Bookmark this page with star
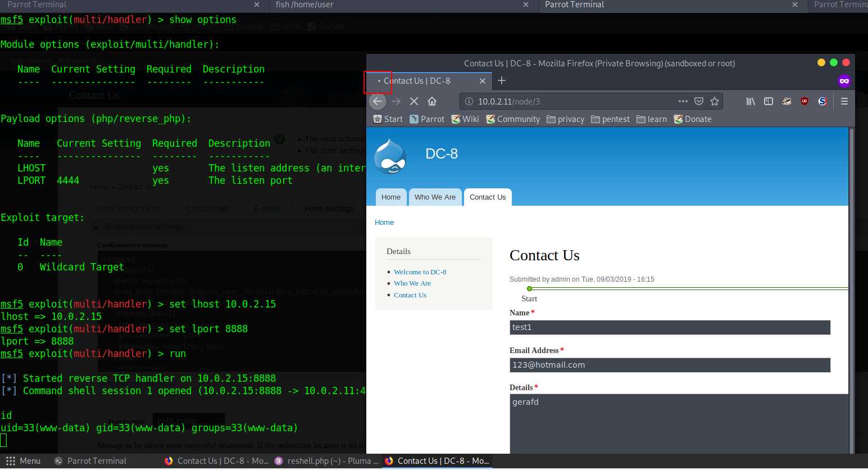 [715, 101]
